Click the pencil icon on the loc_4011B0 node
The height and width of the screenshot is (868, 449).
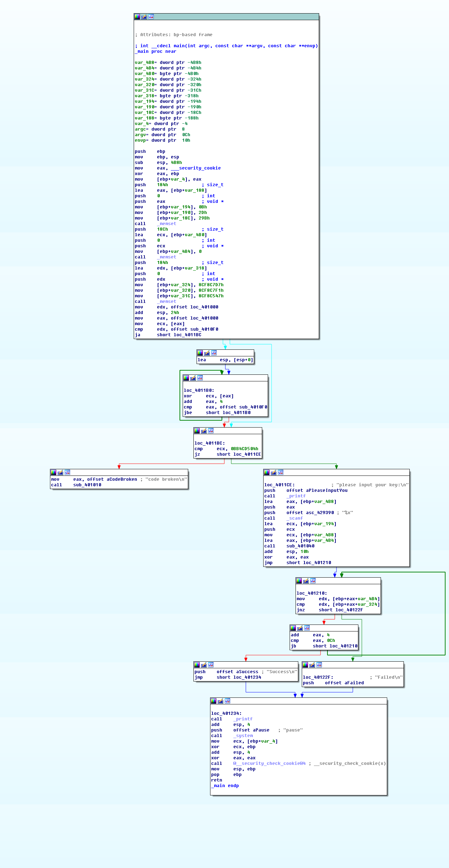193,378
